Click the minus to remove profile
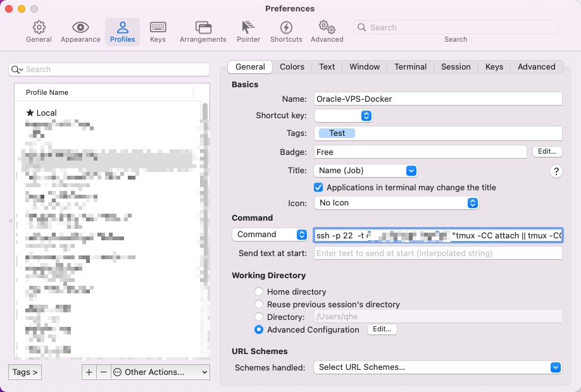Viewport: 581px width, 392px height. point(104,372)
